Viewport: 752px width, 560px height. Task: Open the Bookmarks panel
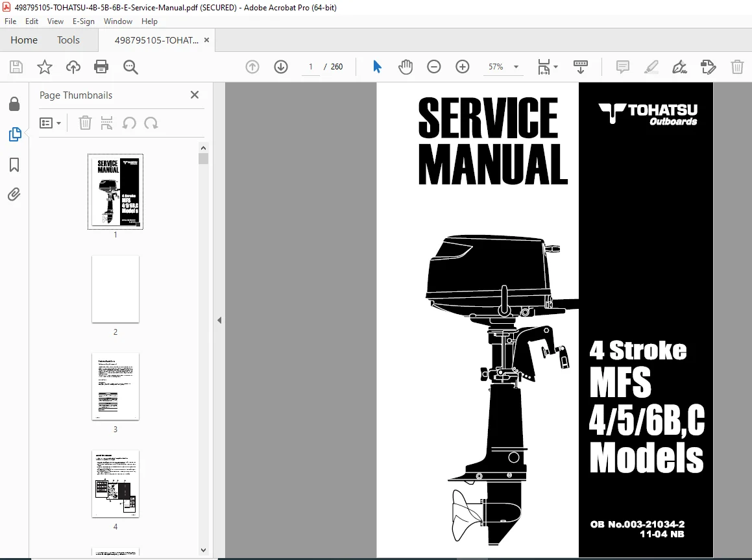tap(14, 165)
